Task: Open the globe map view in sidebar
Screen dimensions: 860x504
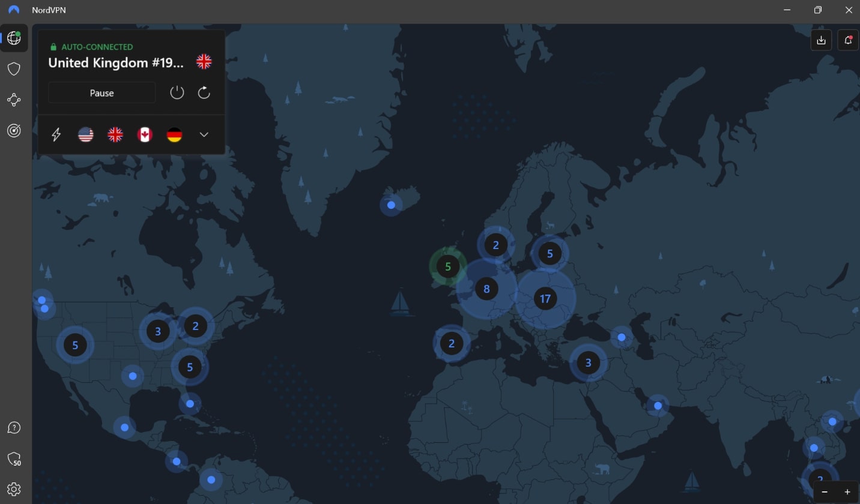Action: 14,38
